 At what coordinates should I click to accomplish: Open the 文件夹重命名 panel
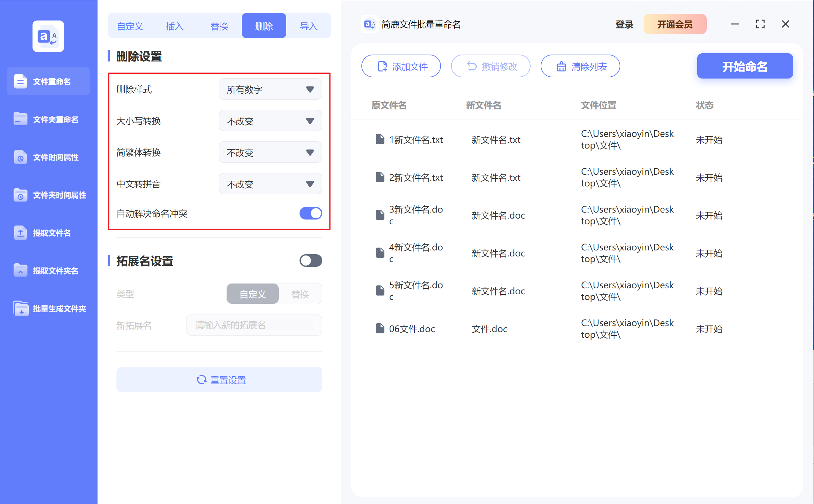[x=48, y=119]
